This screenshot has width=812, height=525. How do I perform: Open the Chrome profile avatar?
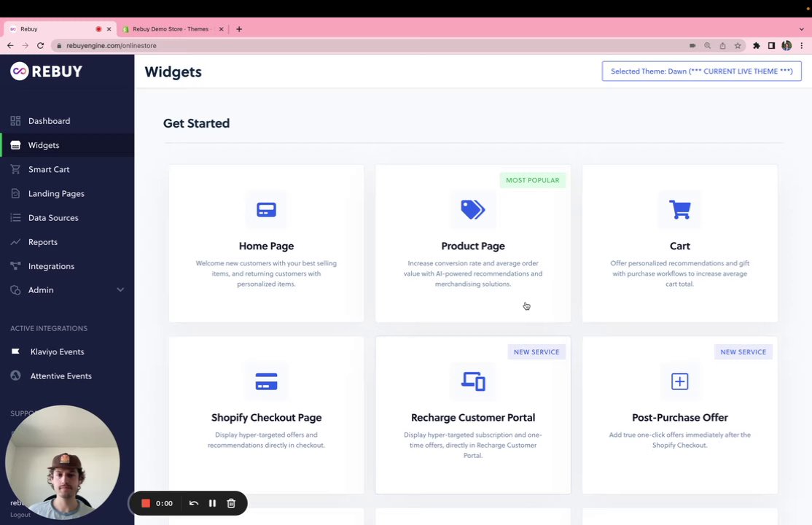pyautogui.click(x=786, y=46)
